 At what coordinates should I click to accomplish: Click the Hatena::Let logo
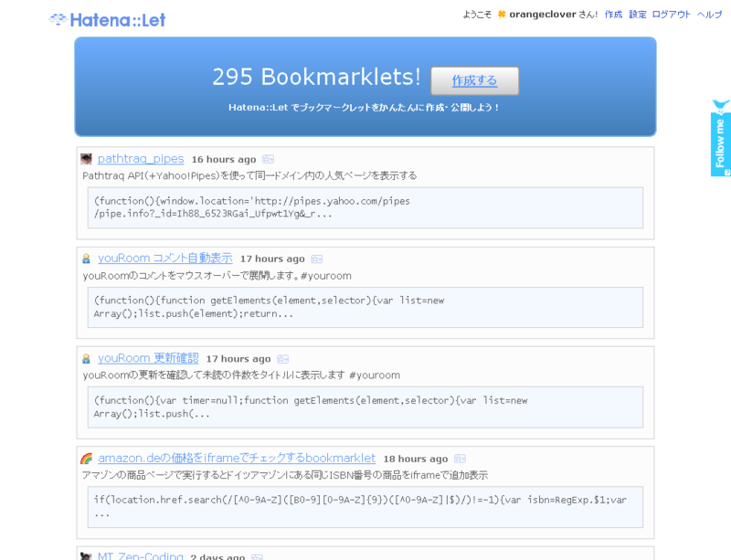[x=110, y=18]
